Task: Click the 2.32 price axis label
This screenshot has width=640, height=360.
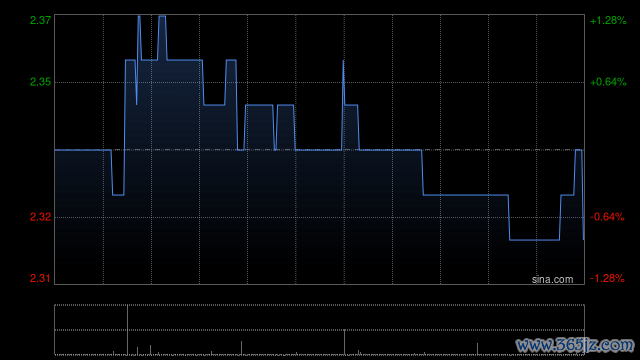Action: pyautogui.click(x=40, y=217)
